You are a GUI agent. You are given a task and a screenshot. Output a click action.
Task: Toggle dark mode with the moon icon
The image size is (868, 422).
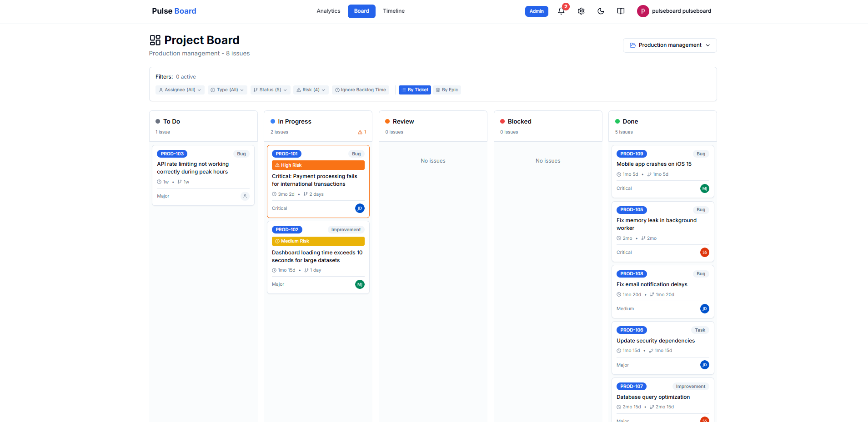click(601, 11)
